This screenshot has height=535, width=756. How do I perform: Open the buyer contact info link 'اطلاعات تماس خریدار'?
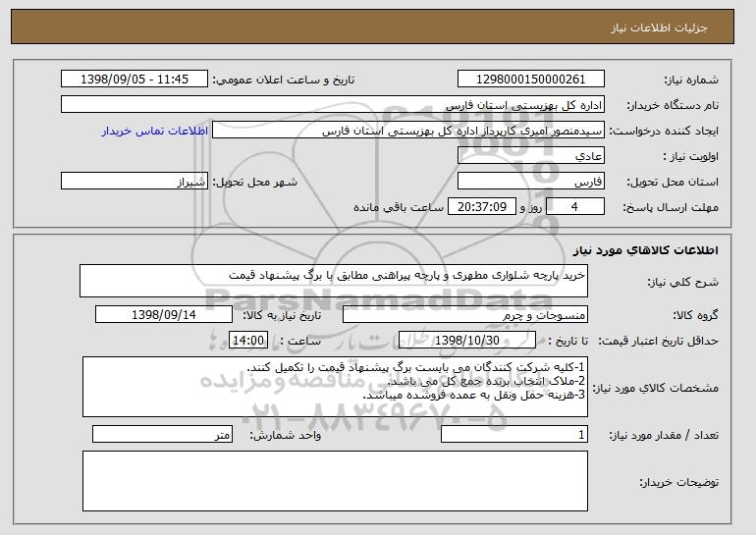155,132
